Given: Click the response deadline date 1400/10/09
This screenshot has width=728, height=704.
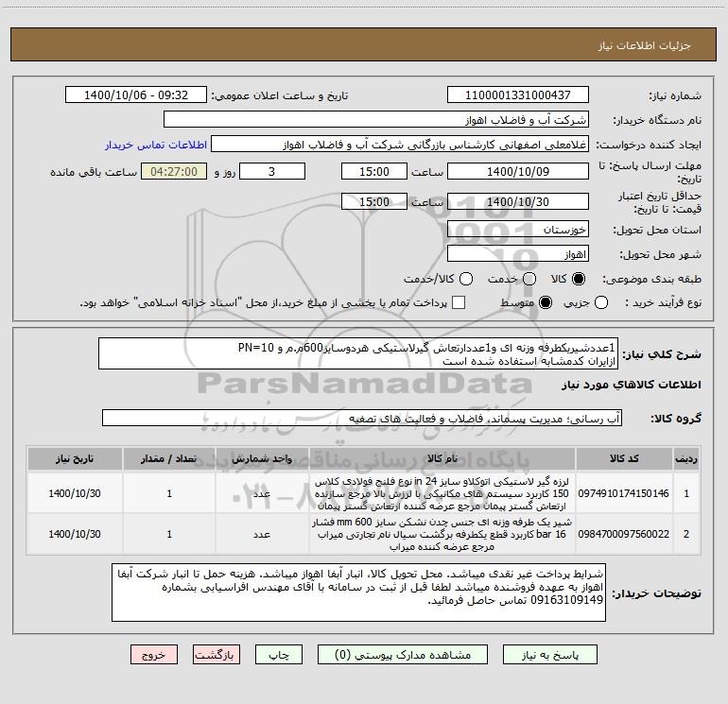Looking at the screenshot, I should 518,172.
